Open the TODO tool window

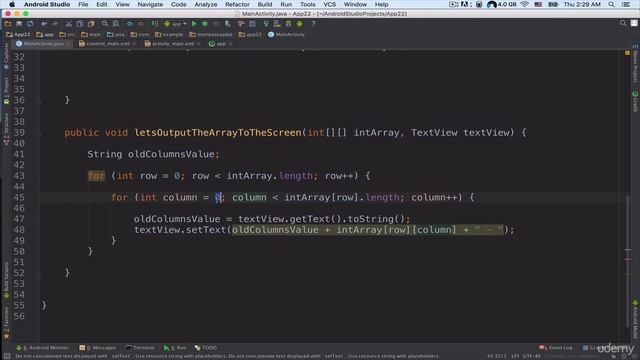point(206,348)
